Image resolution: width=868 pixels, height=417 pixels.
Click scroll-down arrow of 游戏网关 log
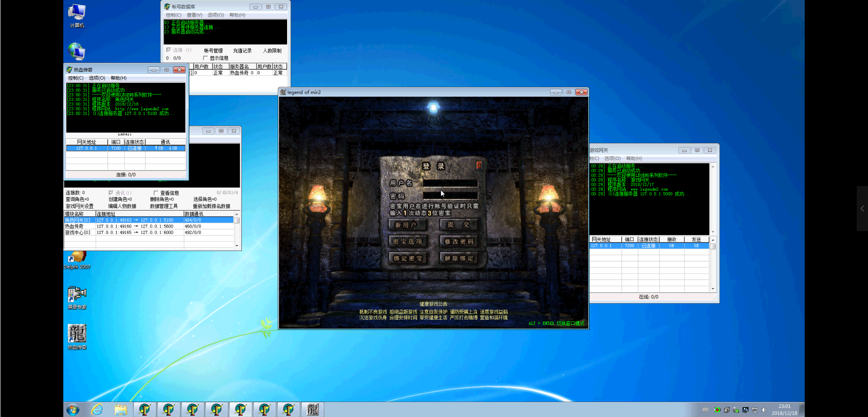coord(713,232)
